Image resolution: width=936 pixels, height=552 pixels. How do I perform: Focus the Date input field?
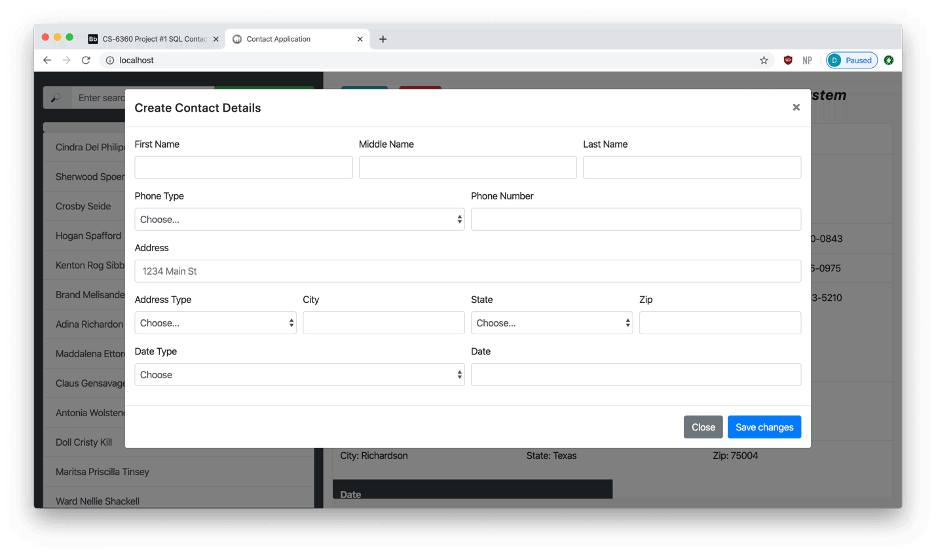tap(636, 375)
